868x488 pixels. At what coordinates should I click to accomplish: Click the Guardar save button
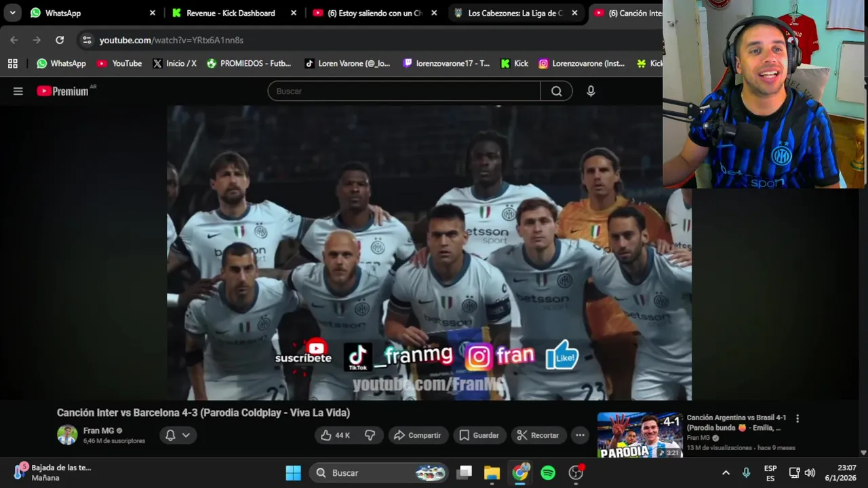(479, 435)
